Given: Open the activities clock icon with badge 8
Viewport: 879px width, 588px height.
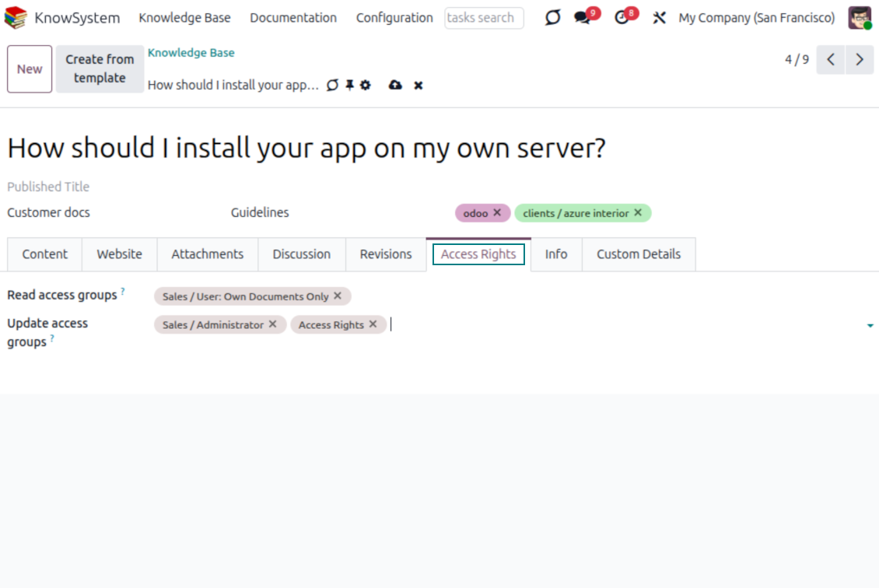Looking at the screenshot, I should (x=622, y=18).
